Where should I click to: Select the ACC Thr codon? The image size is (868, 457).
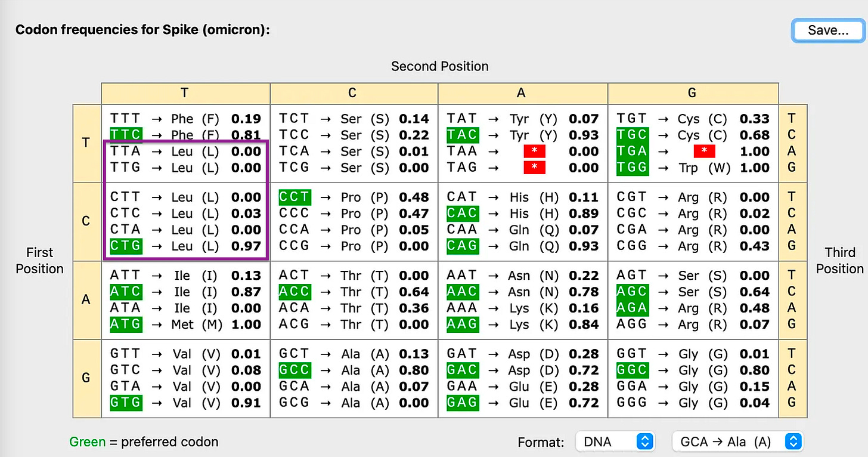coord(295,292)
